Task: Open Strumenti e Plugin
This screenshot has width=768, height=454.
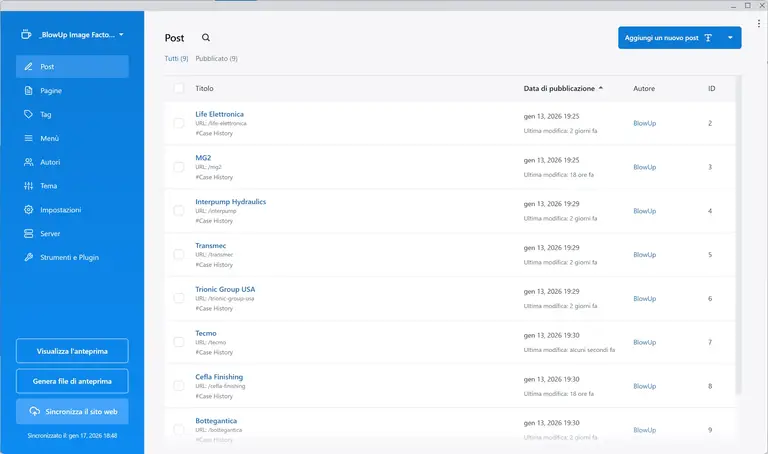Action: (x=72, y=257)
